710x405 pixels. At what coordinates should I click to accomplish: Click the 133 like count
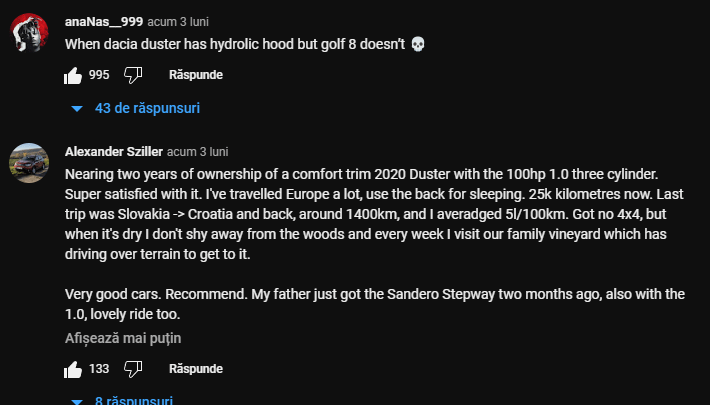tap(99, 369)
